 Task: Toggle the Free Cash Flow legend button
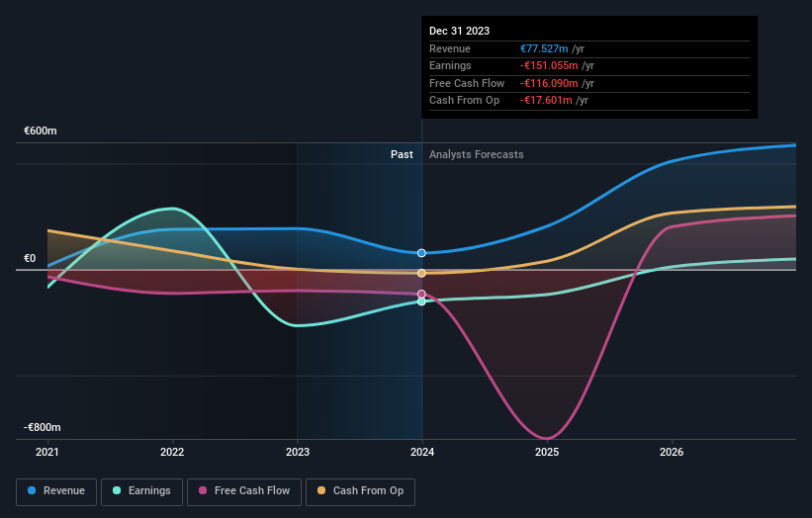(244, 491)
